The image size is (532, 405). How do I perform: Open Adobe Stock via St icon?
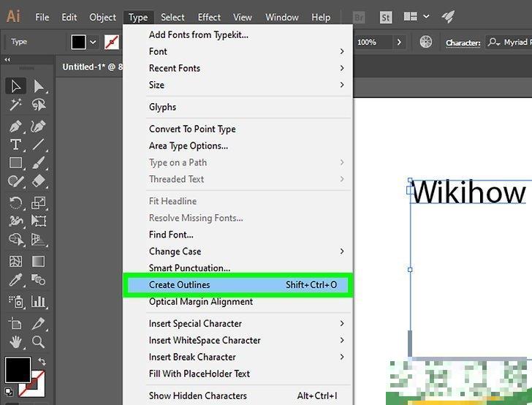[x=385, y=17]
